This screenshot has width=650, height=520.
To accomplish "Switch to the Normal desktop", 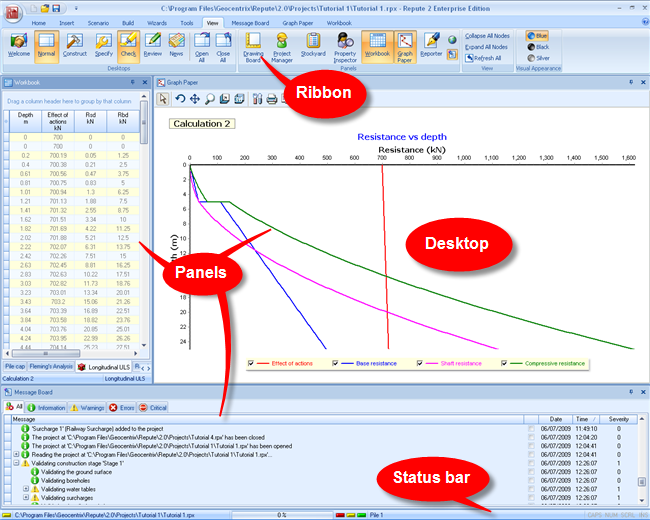I will 46,46.
